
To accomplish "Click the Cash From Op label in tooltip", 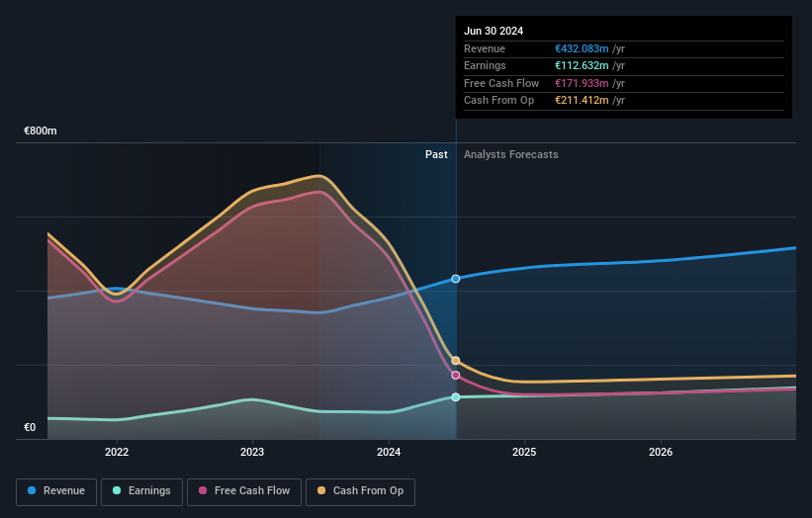I will pos(498,101).
